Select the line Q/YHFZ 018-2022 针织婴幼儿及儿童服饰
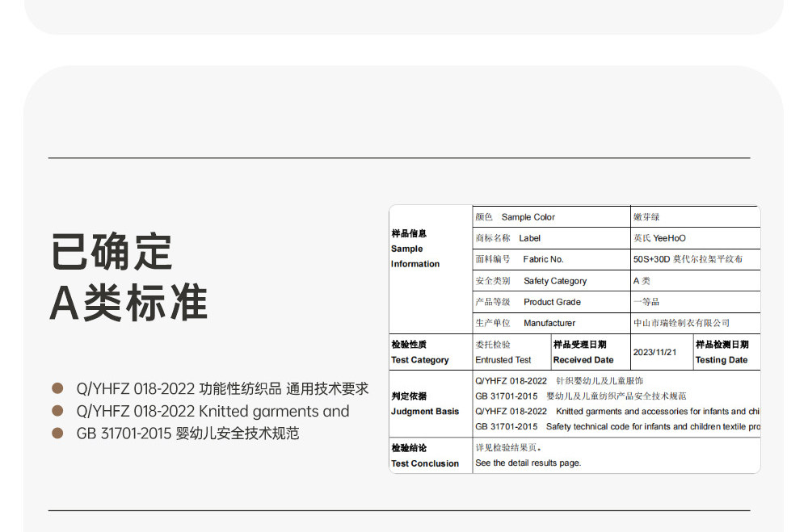Screen dimensions: 808x532 tap(559, 381)
